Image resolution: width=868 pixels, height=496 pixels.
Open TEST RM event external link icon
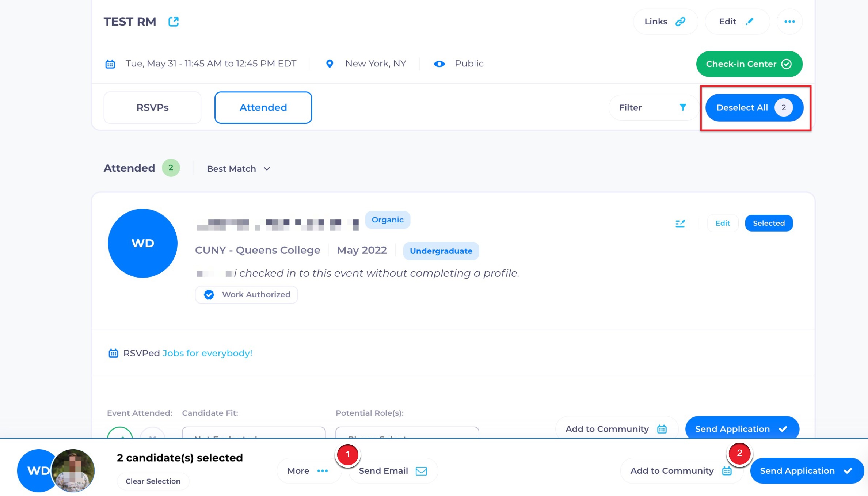(x=173, y=22)
